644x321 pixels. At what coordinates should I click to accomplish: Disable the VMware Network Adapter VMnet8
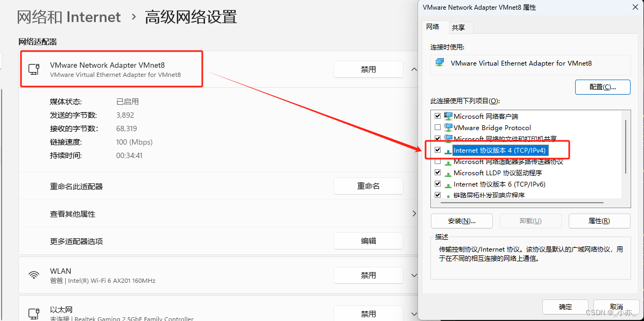tap(369, 69)
